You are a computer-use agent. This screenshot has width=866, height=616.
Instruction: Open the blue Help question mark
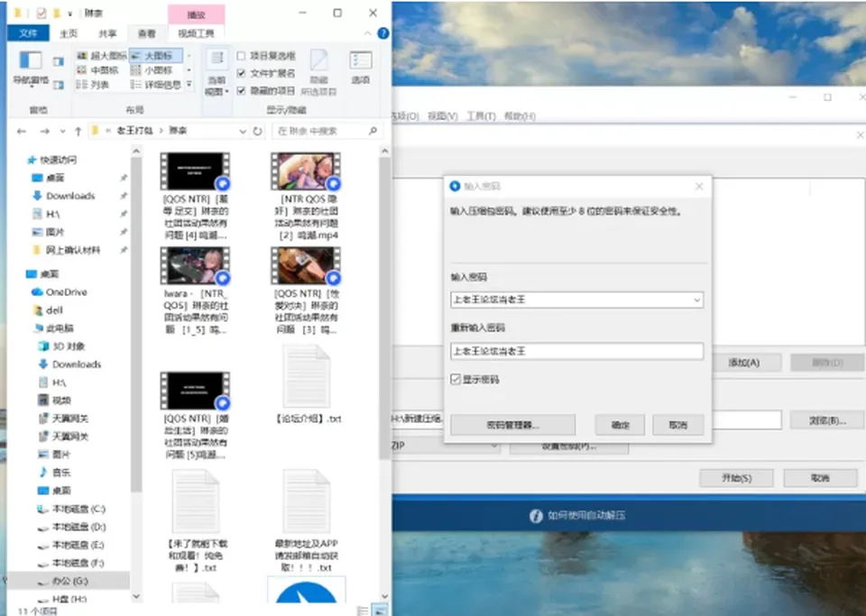point(382,33)
